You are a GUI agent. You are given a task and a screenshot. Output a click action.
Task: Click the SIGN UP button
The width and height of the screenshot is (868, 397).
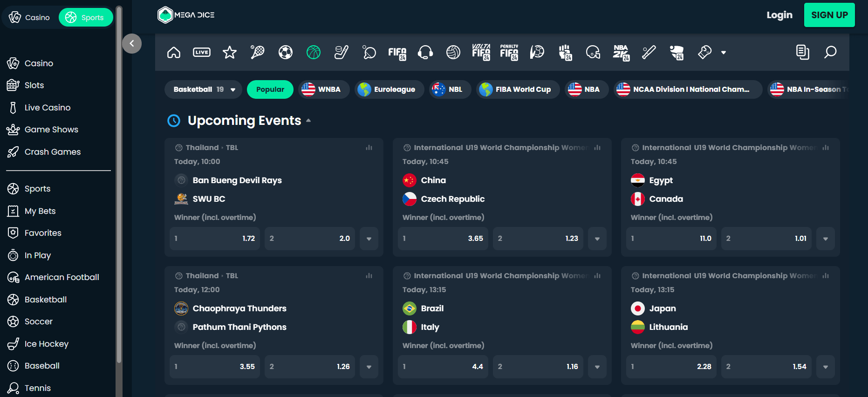(829, 15)
